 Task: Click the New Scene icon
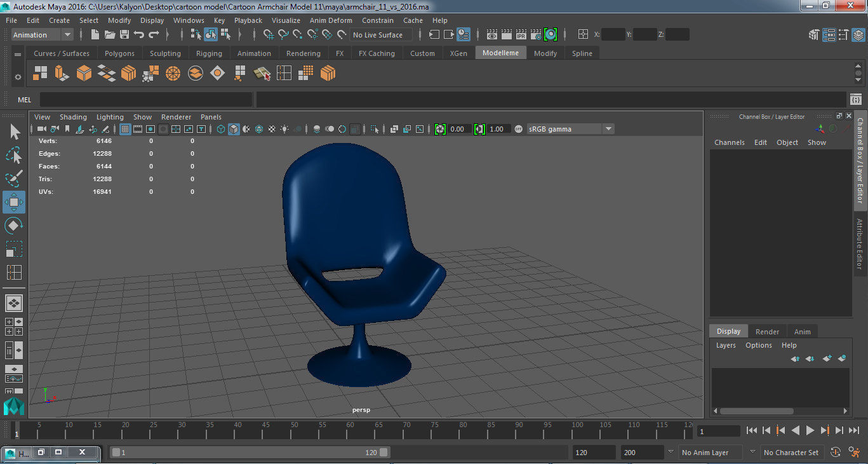(95, 35)
